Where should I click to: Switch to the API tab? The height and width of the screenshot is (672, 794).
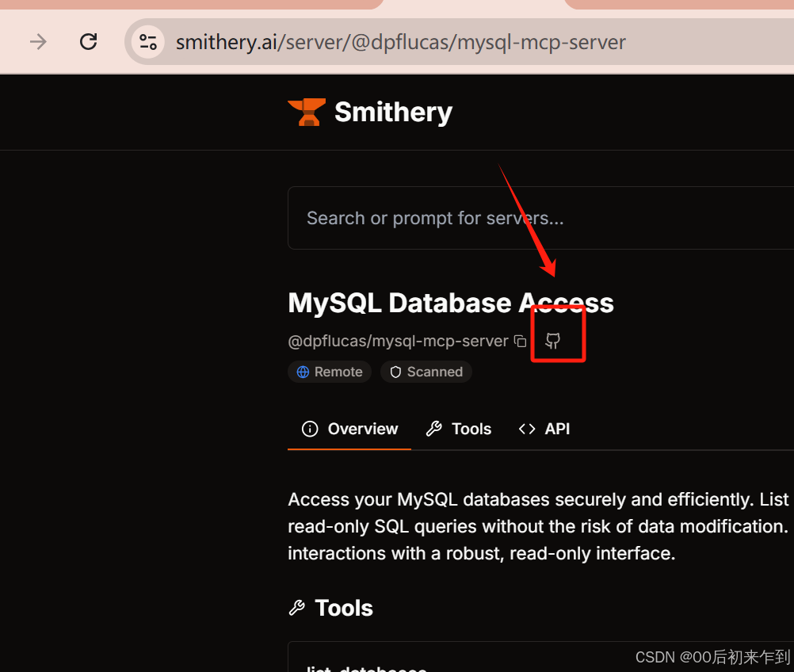[544, 428]
